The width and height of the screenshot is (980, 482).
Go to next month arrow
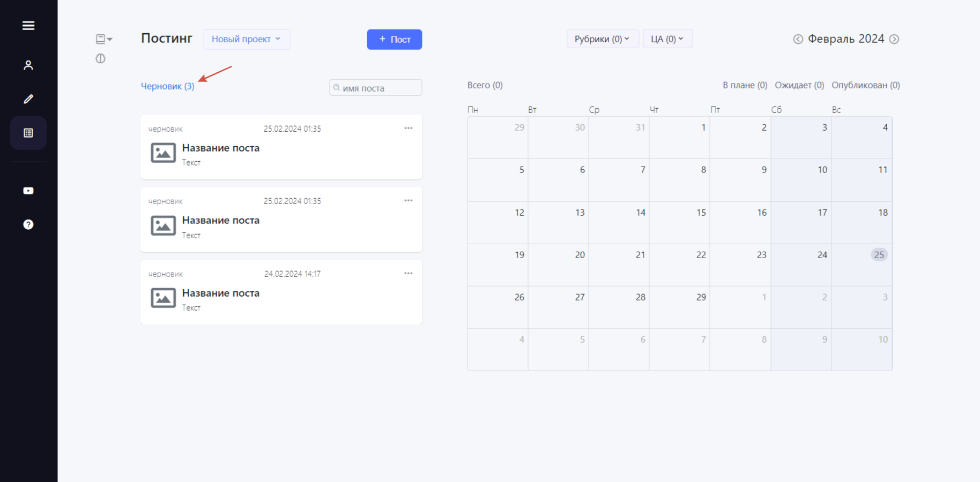coord(894,39)
